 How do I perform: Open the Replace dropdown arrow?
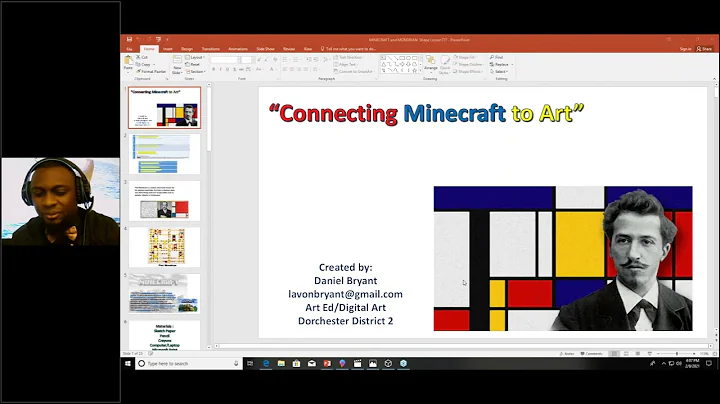[512, 65]
